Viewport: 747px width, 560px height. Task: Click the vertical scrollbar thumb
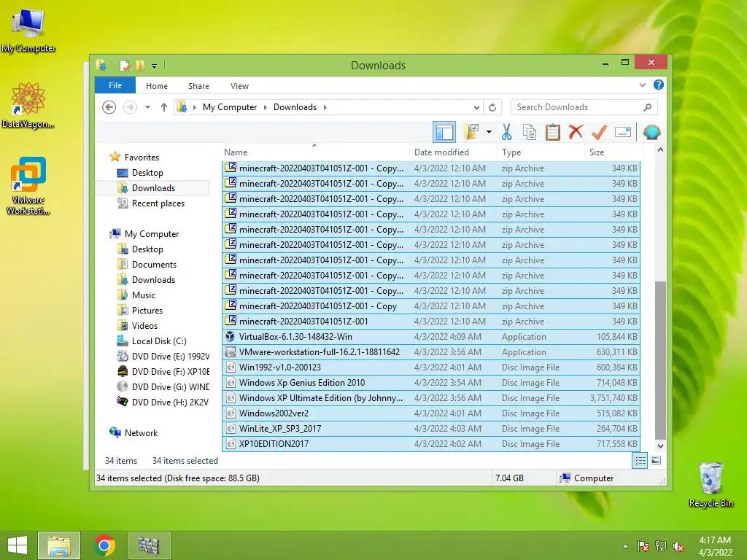point(660,360)
